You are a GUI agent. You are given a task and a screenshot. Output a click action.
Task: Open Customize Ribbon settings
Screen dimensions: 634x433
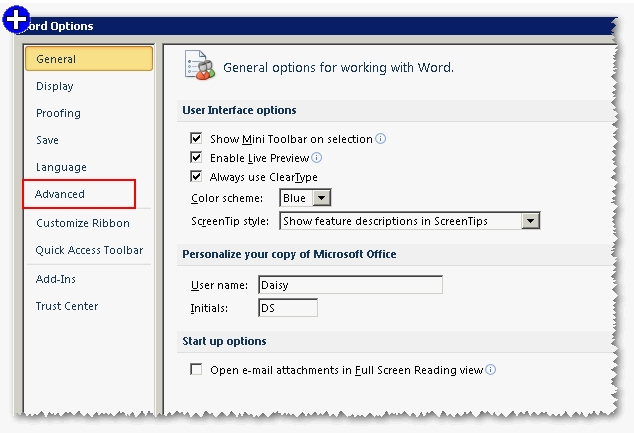tap(82, 223)
